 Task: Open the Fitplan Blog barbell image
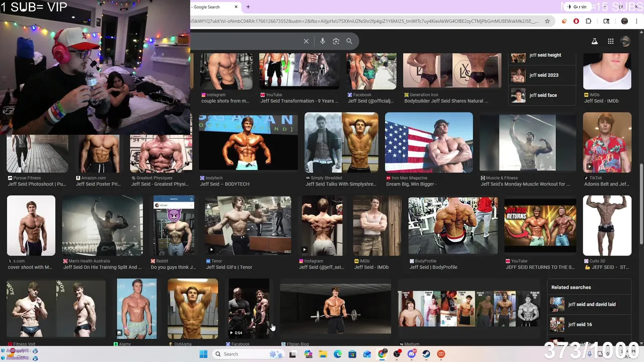[335, 309]
